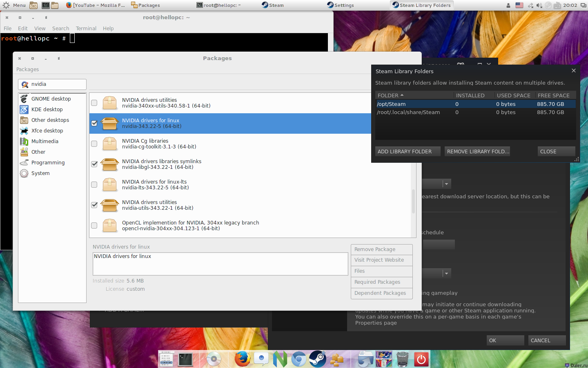Launch the green N editor dock icon
The image size is (588, 368).
coord(280,359)
